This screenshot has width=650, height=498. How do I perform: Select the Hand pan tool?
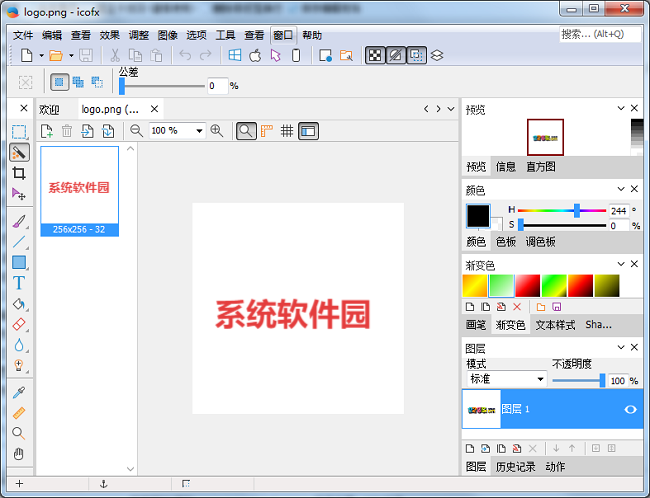19,453
